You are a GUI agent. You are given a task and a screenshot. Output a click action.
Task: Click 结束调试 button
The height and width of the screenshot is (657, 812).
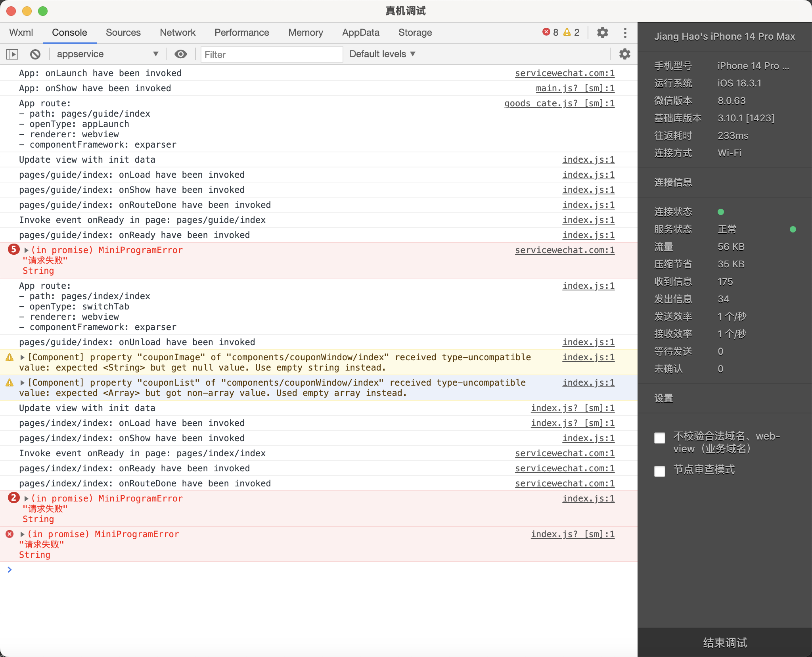point(725,642)
